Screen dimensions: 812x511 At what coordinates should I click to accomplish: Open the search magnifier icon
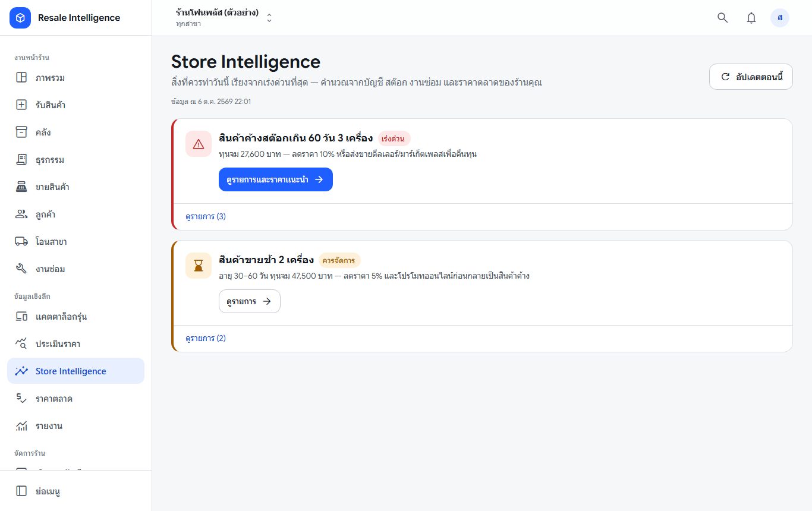tap(723, 18)
